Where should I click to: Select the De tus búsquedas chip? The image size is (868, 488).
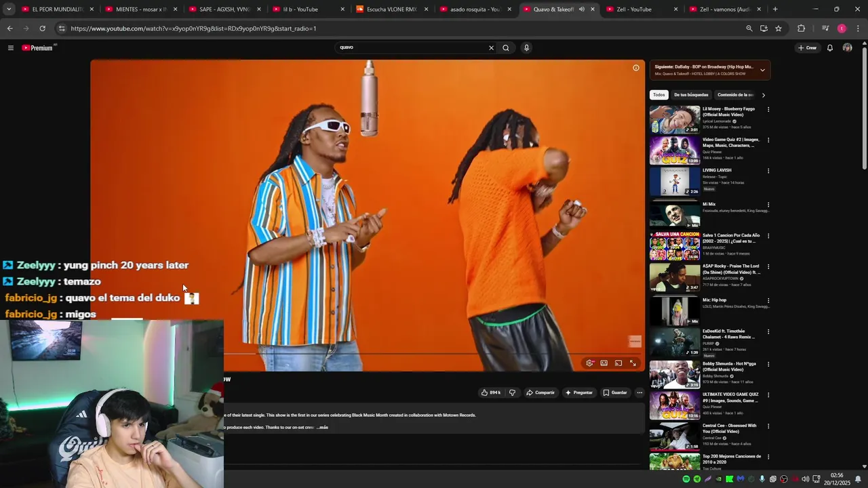[x=691, y=95]
